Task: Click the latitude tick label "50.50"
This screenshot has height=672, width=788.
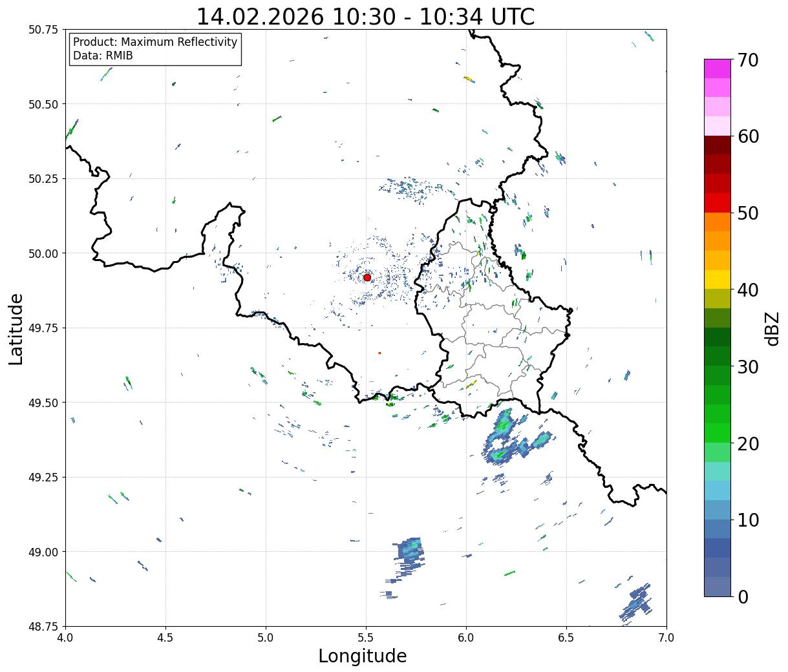Action: (43, 104)
